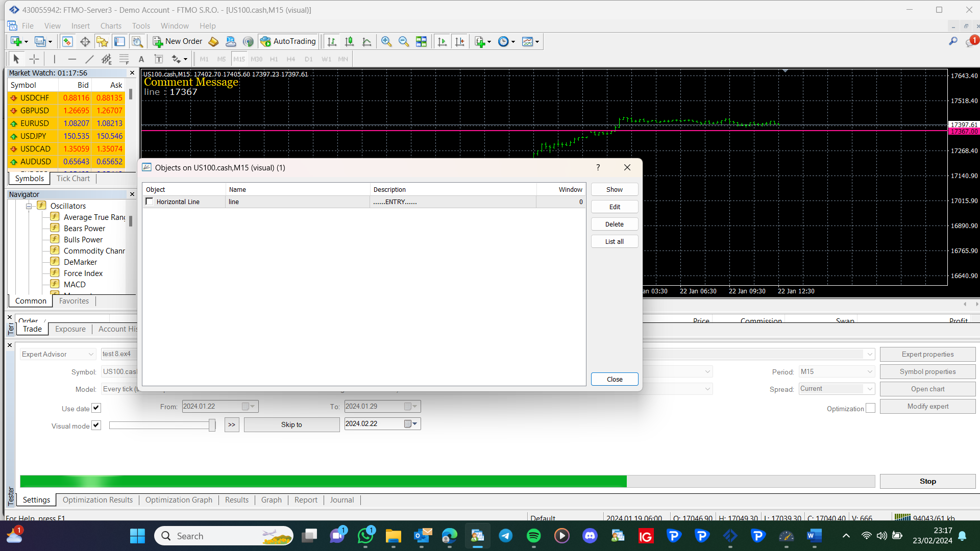The width and height of the screenshot is (980, 551).
Task: Tile chart windows icon
Action: 421,42
